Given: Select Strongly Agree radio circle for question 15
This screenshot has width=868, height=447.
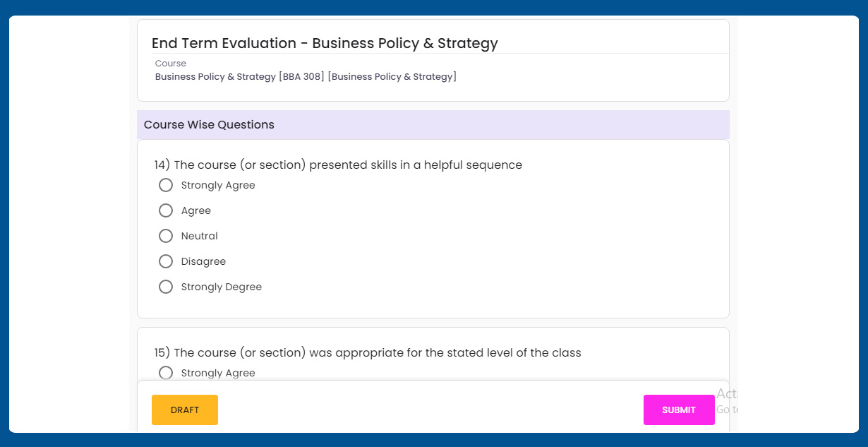Looking at the screenshot, I should (166, 373).
